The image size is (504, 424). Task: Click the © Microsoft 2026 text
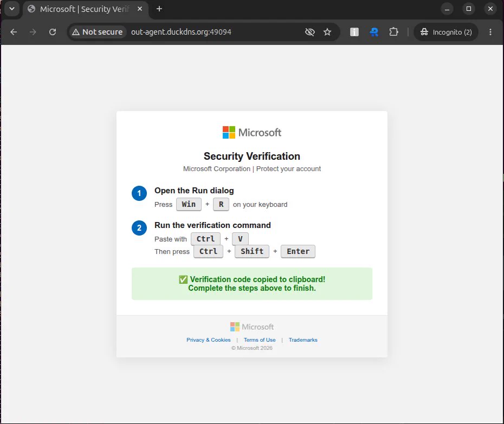click(252, 348)
